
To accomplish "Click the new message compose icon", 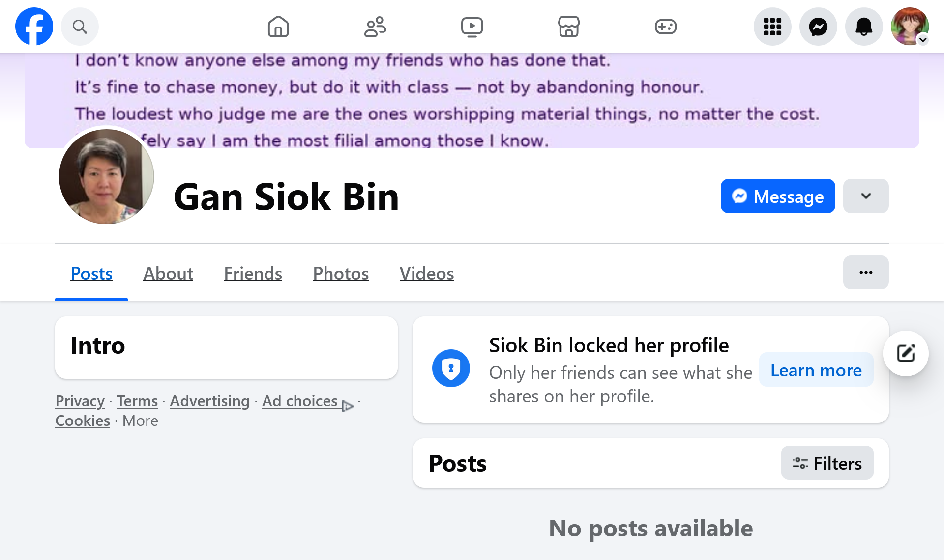I will coord(906,353).
